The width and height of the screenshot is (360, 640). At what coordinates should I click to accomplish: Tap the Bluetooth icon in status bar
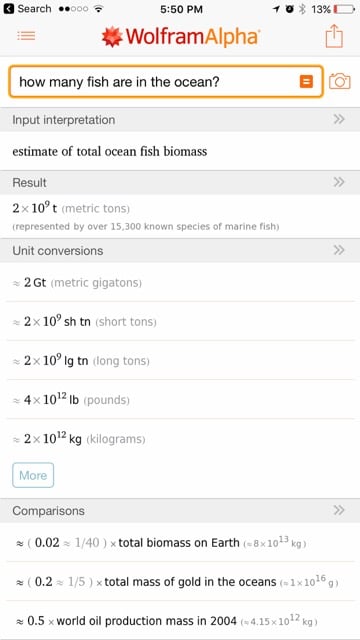[x=302, y=9]
